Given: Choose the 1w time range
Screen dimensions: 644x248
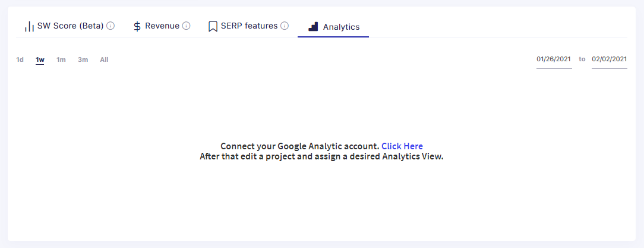Looking at the screenshot, I should [x=40, y=59].
